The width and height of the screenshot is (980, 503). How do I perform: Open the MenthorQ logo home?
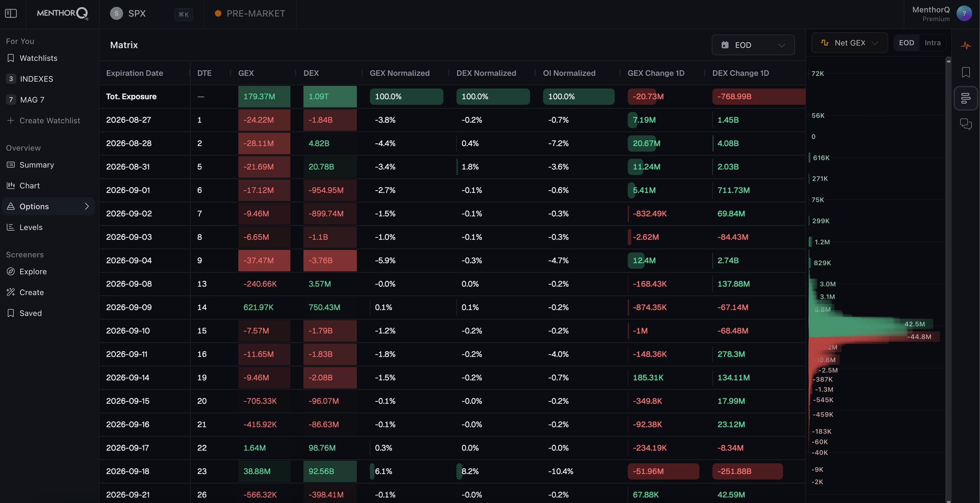[63, 14]
